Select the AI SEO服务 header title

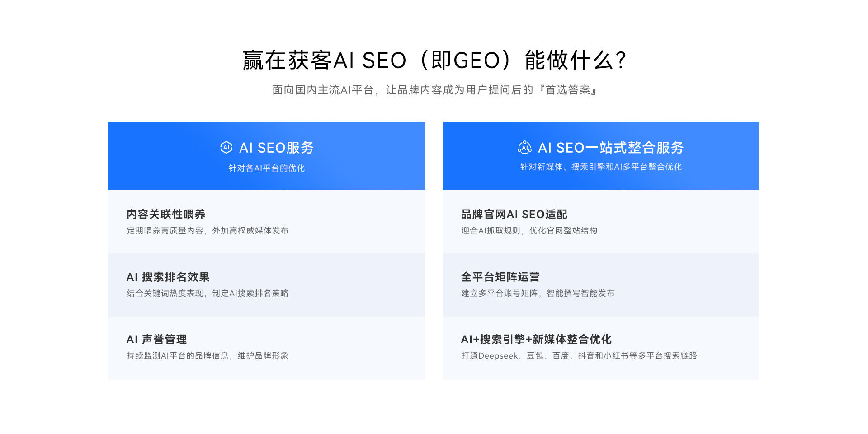click(277, 148)
